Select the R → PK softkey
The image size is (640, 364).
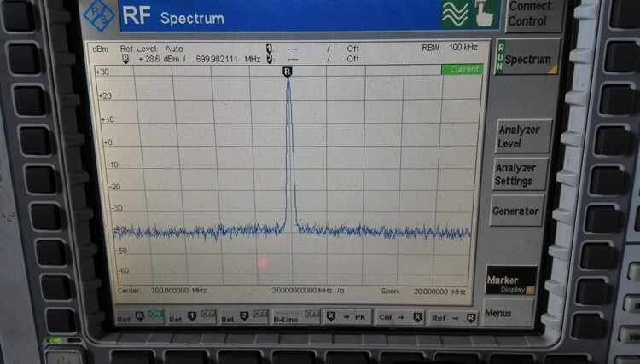point(347,317)
